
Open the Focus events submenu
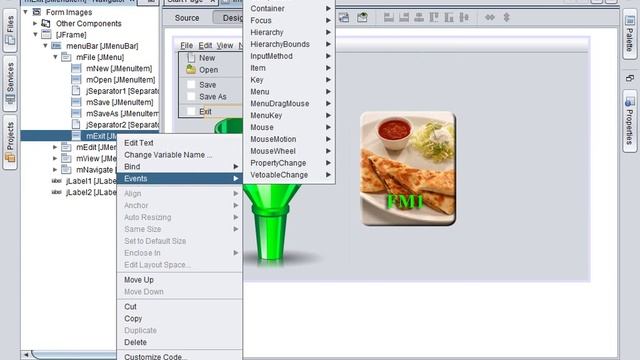tap(289, 20)
